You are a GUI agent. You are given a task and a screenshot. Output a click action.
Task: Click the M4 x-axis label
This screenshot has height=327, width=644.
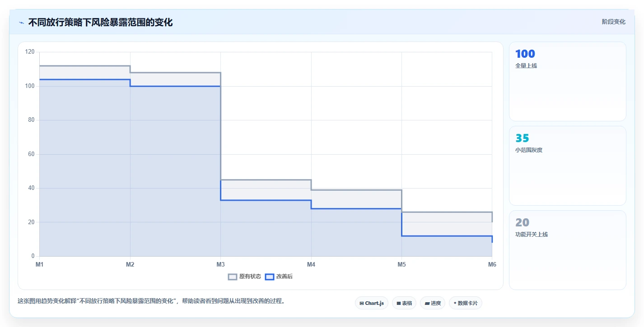click(311, 265)
